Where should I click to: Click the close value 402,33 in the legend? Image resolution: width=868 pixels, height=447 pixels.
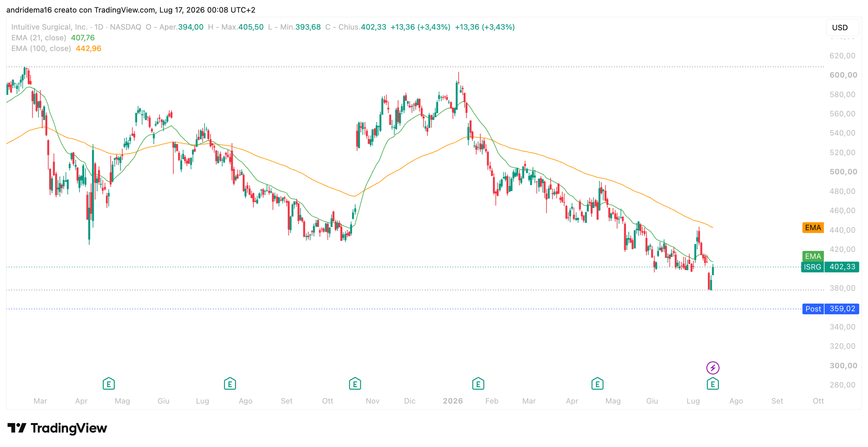[x=374, y=27]
